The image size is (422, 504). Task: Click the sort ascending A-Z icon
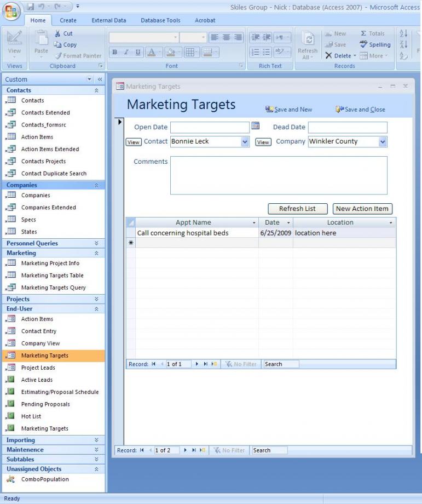click(403, 33)
